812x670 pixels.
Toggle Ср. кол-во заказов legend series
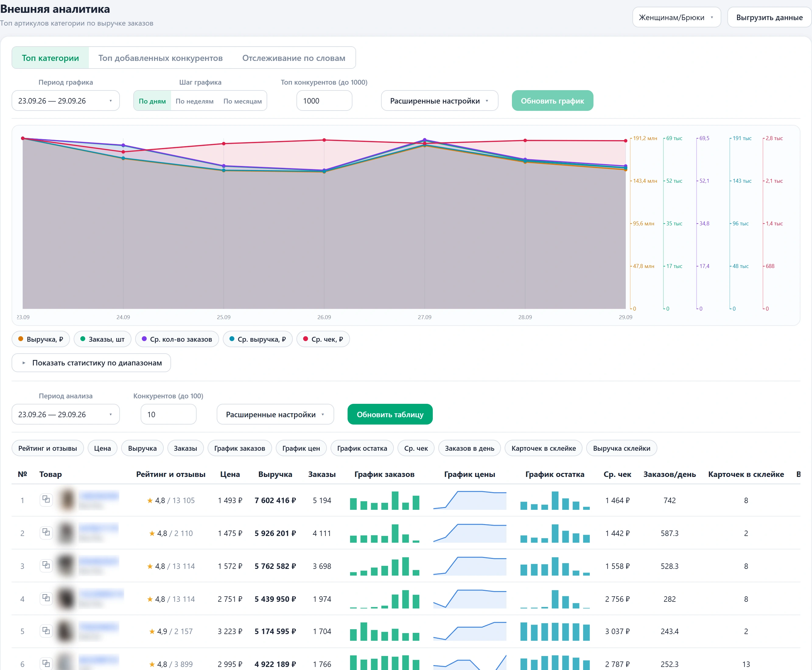click(177, 339)
